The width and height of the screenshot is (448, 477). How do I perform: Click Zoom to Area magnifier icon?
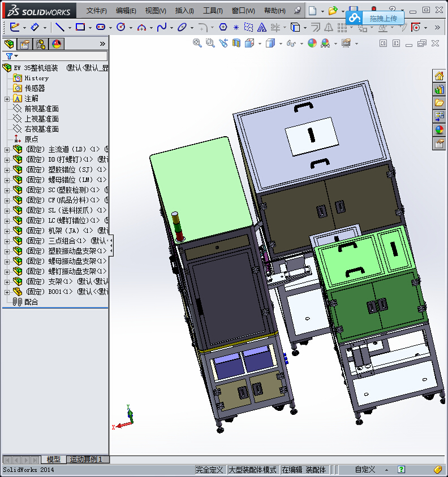(210, 43)
